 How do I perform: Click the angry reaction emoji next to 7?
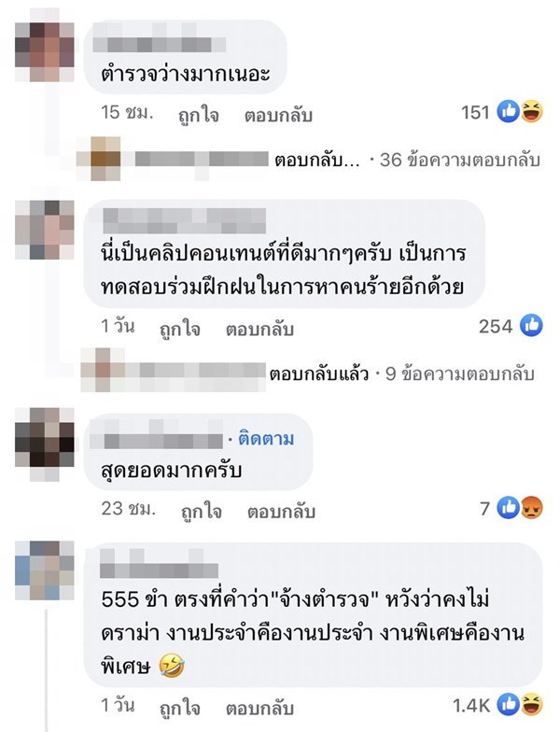(x=532, y=508)
